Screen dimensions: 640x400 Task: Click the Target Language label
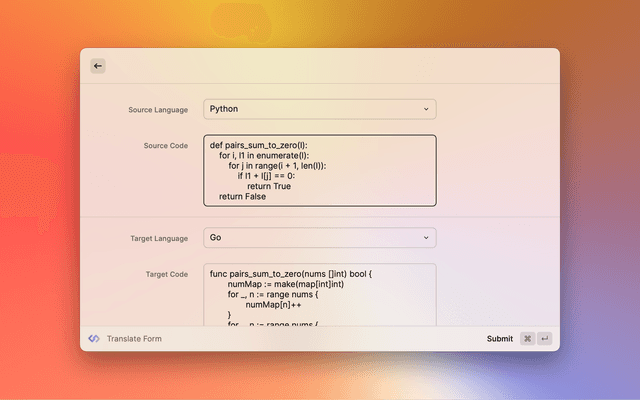159,239
